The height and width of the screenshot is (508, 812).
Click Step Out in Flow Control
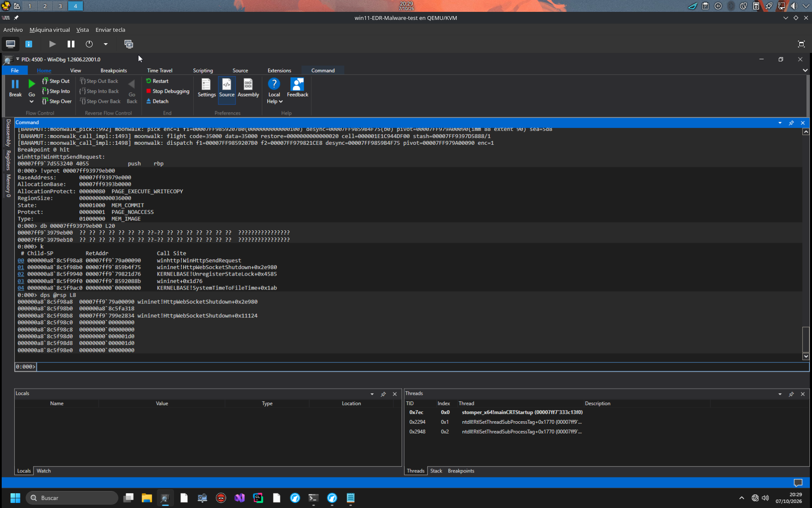pos(56,81)
